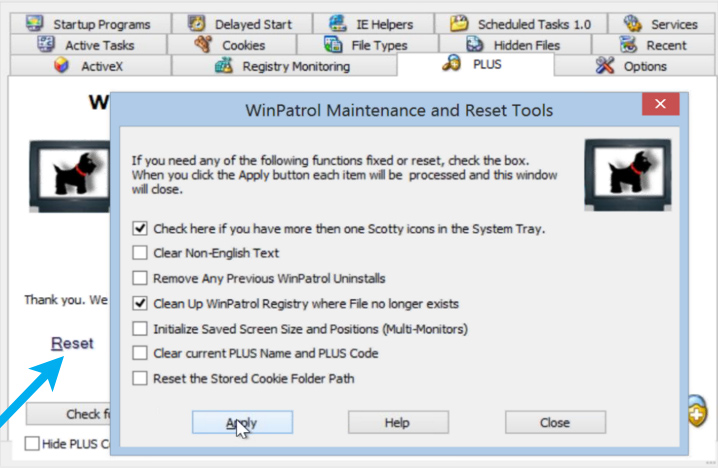The width and height of the screenshot is (718, 468).
Task: Click the Startup Programs tab icon
Action: (x=34, y=23)
